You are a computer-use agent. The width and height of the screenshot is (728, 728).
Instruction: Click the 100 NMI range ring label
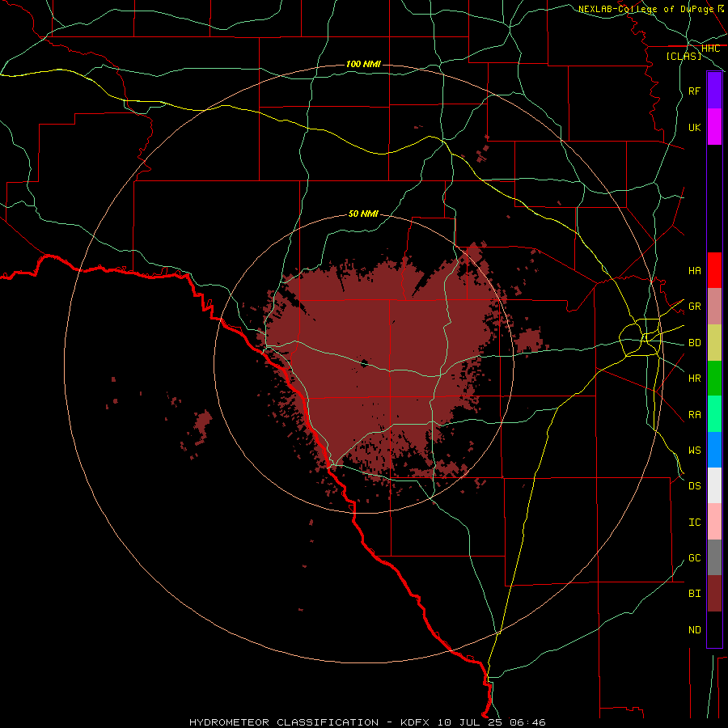(363, 64)
